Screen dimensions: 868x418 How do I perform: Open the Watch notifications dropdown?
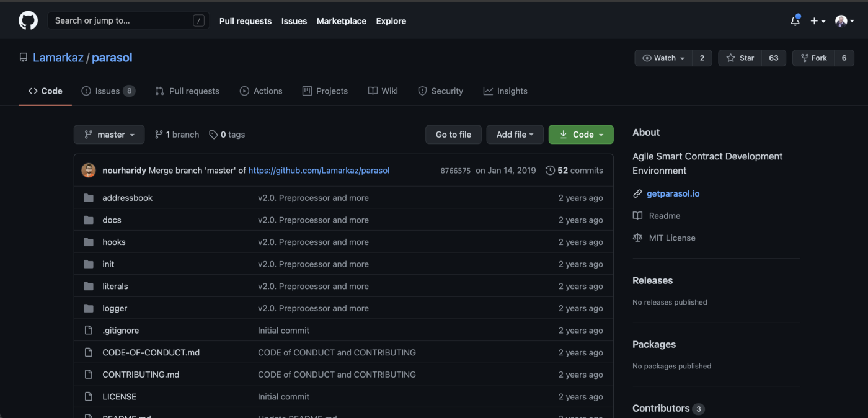point(663,58)
